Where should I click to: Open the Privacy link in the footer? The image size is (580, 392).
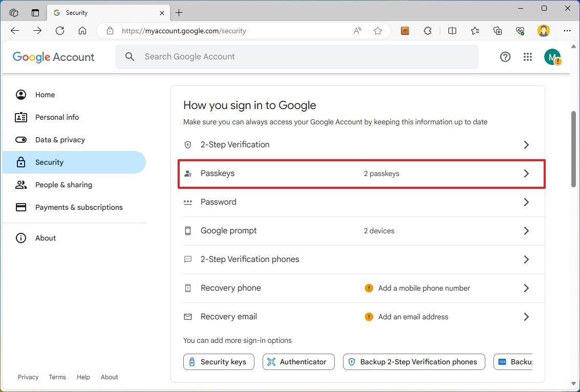[28, 377]
